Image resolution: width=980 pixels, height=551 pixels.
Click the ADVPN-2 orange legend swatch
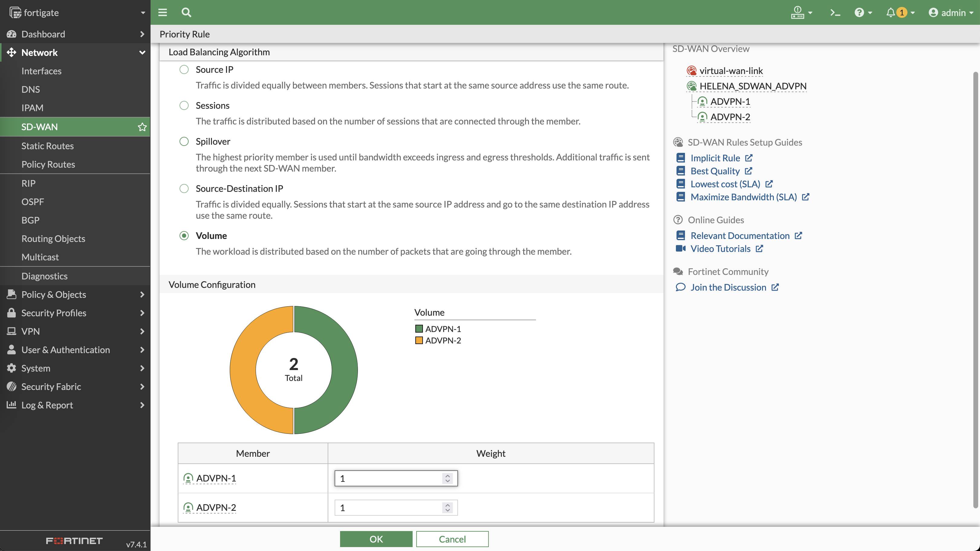(x=419, y=340)
